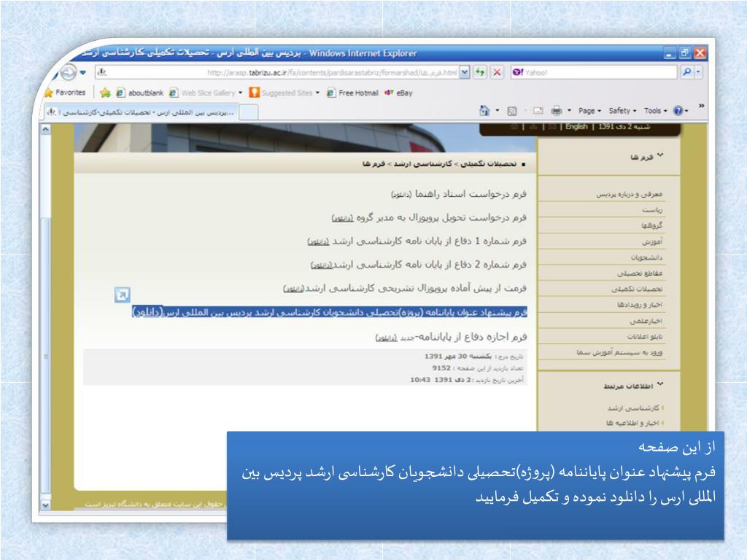747x560 pixels.
Task: Download فرم شماره 2 دفاع از پایان نامه
Action: click(322, 265)
